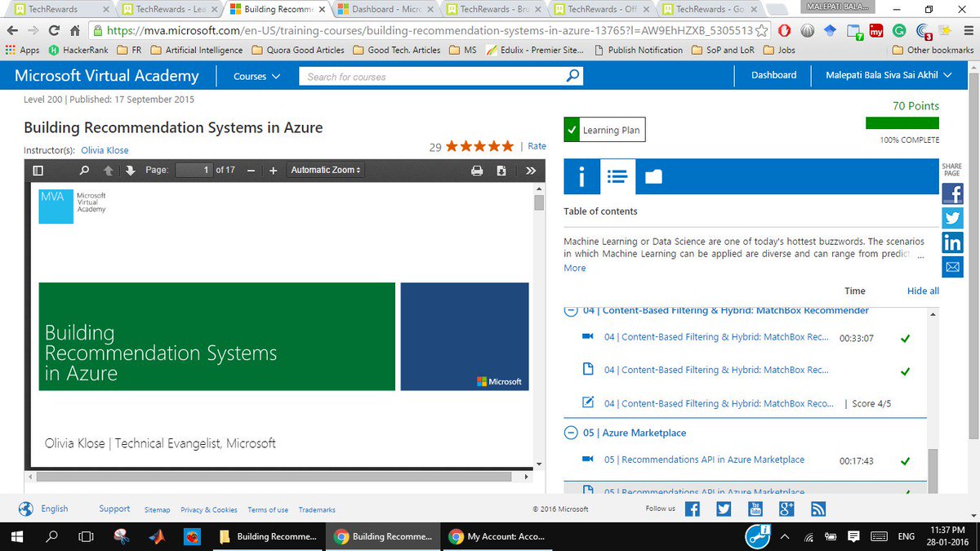The image size is (980, 551).
Task: Share this page on Twitter
Action: 952,218
